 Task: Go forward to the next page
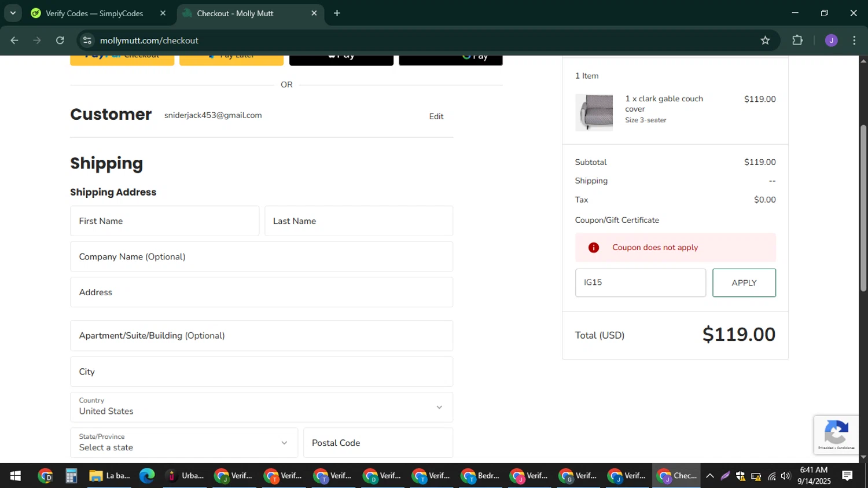[37, 41]
